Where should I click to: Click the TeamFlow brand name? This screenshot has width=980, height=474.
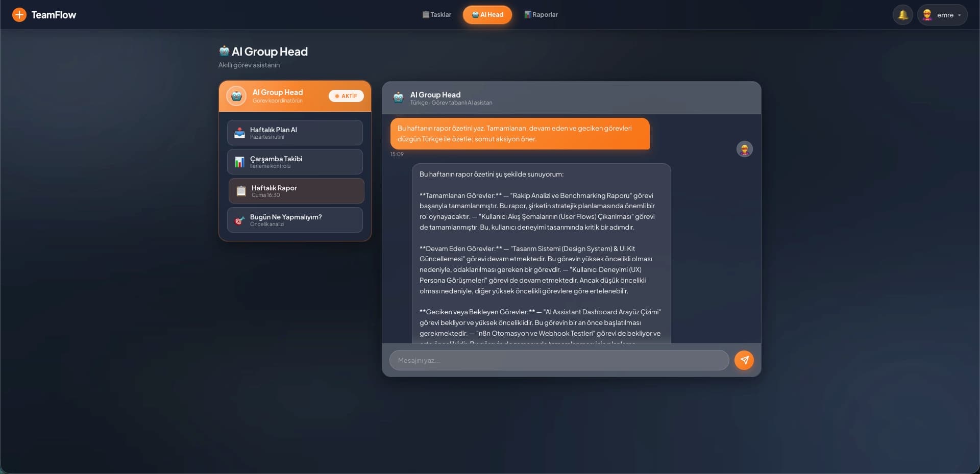pyautogui.click(x=54, y=15)
